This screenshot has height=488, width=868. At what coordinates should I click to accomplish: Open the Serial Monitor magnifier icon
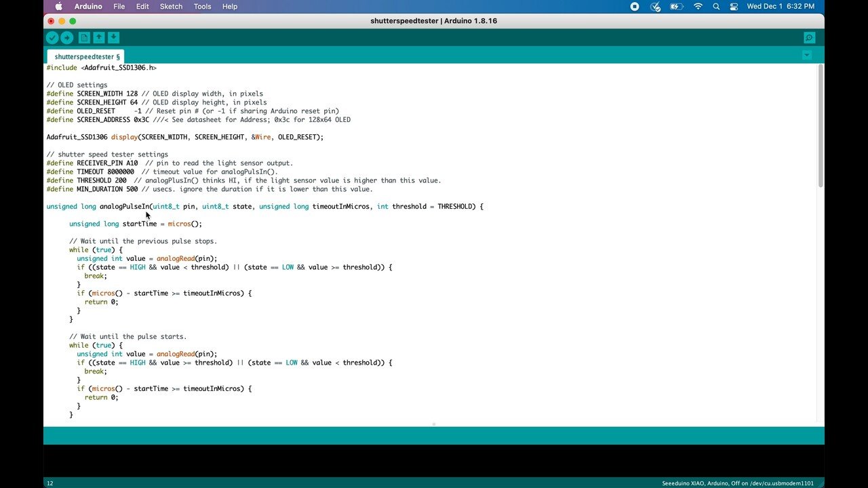tap(809, 38)
